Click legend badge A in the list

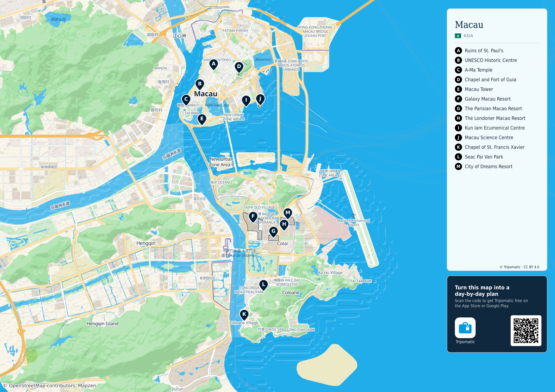point(458,51)
